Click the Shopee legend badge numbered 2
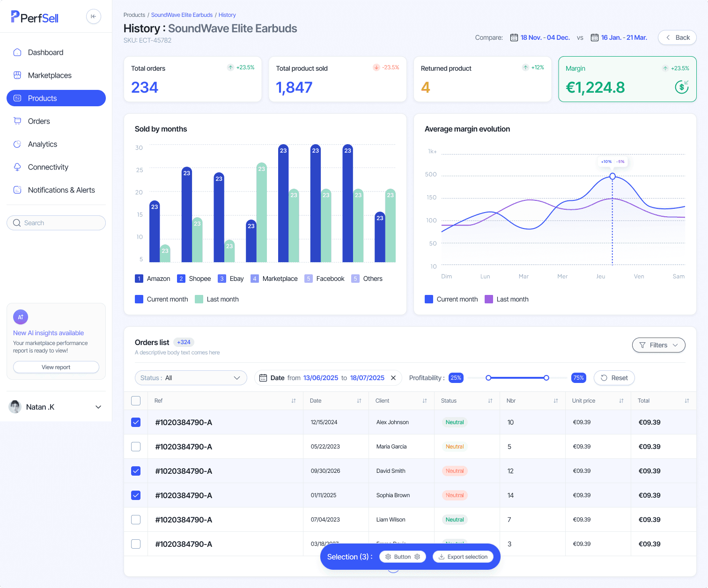The image size is (708, 588). (181, 279)
